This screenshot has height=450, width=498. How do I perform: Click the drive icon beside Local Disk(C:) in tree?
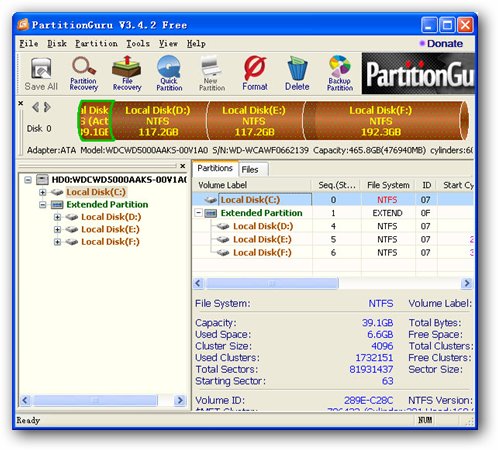pyautogui.click(x=57, y=192)
